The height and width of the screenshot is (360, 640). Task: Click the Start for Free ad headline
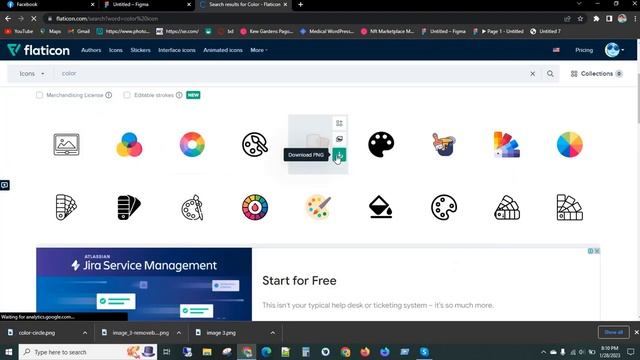[299, 281]
